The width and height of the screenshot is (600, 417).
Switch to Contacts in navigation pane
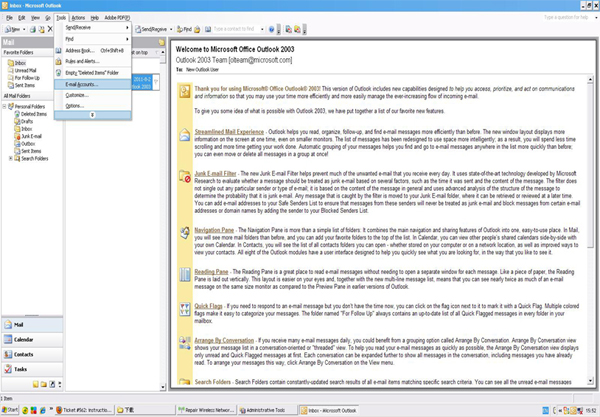click(x=32, y=355)
